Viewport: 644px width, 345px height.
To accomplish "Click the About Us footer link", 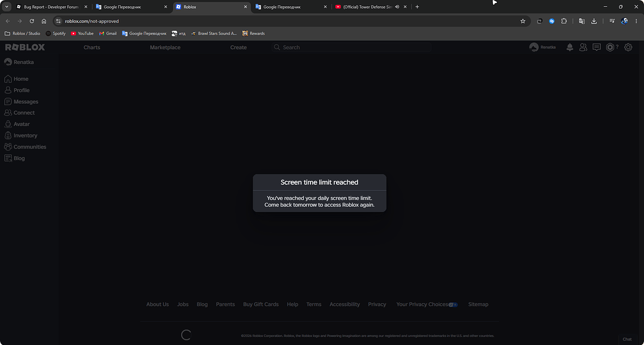I will [x=157, y=305].
